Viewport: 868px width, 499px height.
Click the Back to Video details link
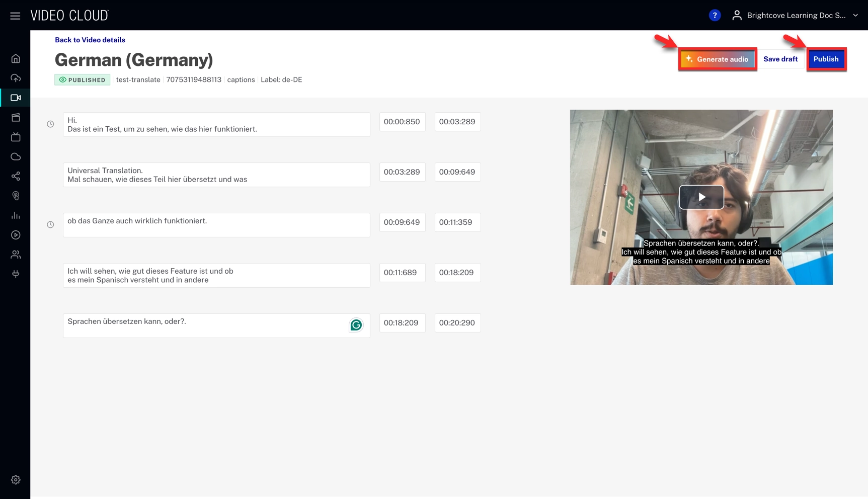(90, 40)
